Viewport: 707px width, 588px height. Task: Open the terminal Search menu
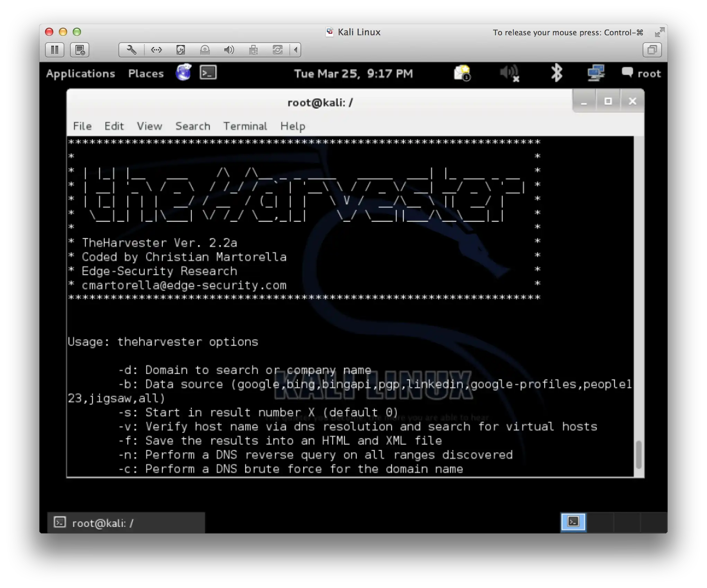click(193, 126)
